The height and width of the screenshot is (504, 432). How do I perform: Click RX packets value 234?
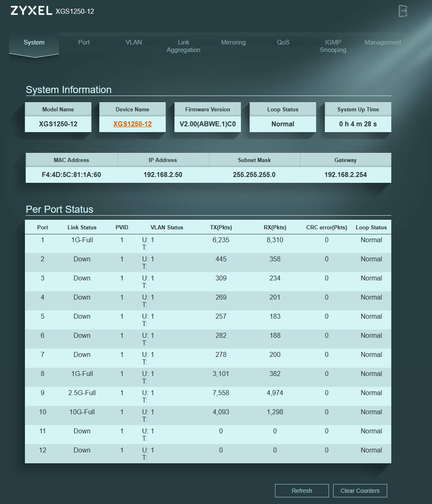point(275,278)
